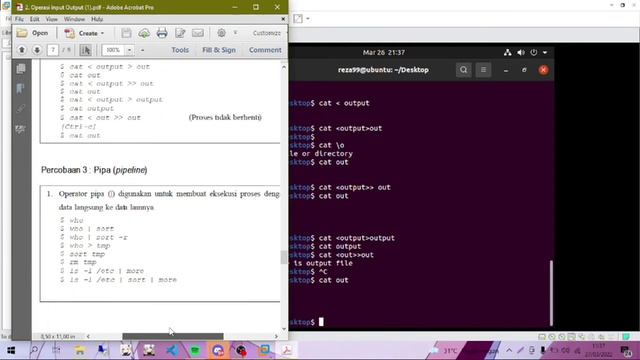The height and width of the screenshot is (360, 640).
Task: Click 'cat <output>>out' line in terminal
Action: coord(346,255)
